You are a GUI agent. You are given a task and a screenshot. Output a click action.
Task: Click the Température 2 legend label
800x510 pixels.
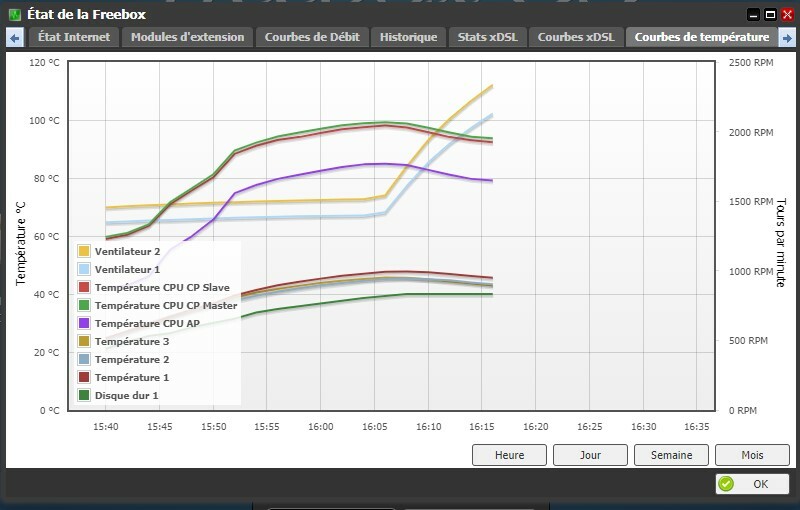click(132, 360)
